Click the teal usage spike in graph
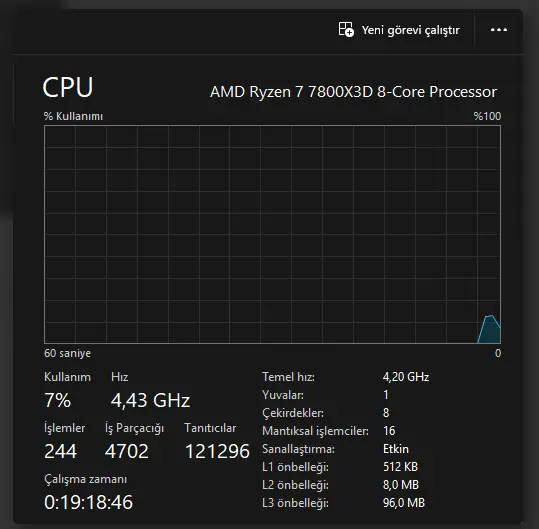 point(490,329)
